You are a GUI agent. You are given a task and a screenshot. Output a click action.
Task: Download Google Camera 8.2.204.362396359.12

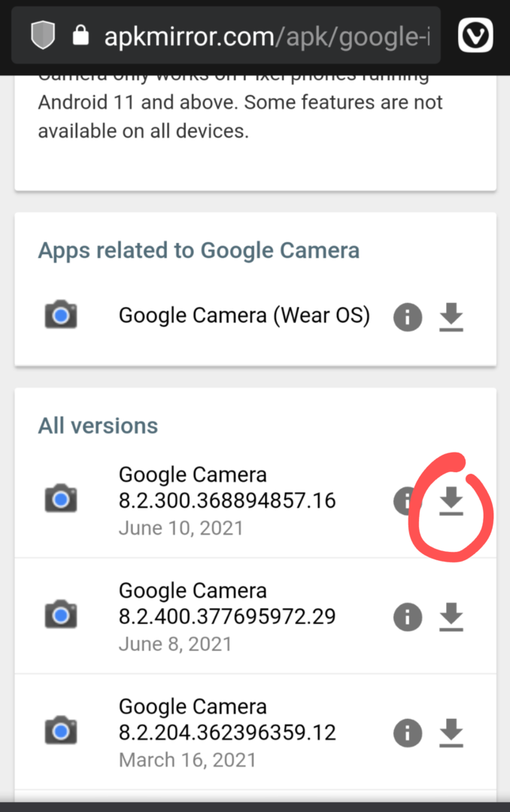(x=451, y=733)
